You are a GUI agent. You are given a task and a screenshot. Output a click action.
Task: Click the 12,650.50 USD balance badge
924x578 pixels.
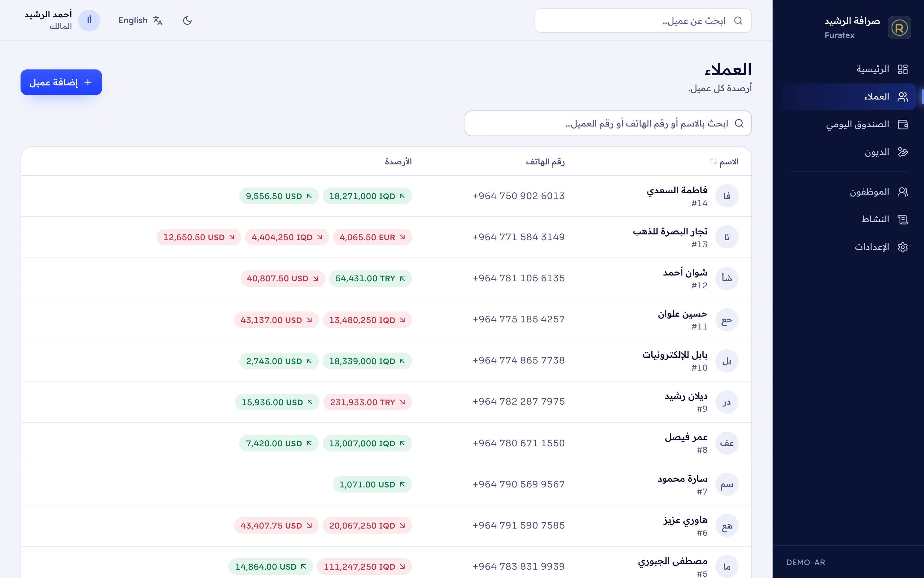pyautogui.click(x=199, y=237)
